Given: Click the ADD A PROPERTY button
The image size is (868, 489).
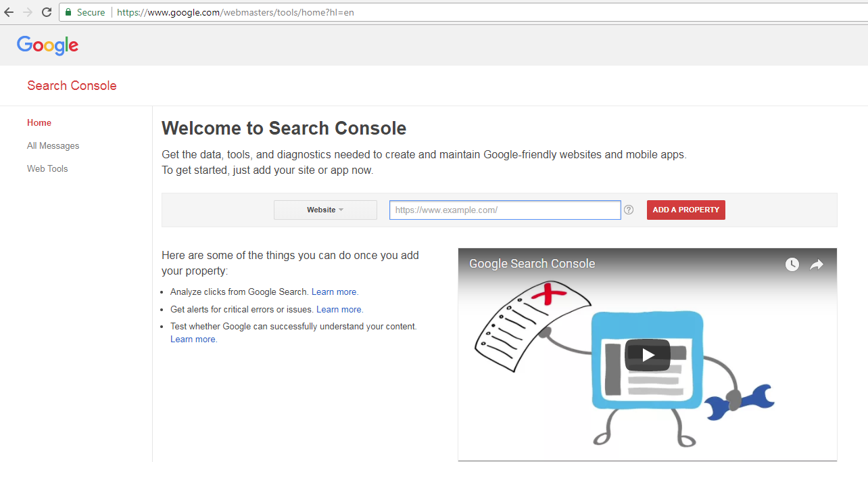Looking at the screenshot, I should 686,210.
